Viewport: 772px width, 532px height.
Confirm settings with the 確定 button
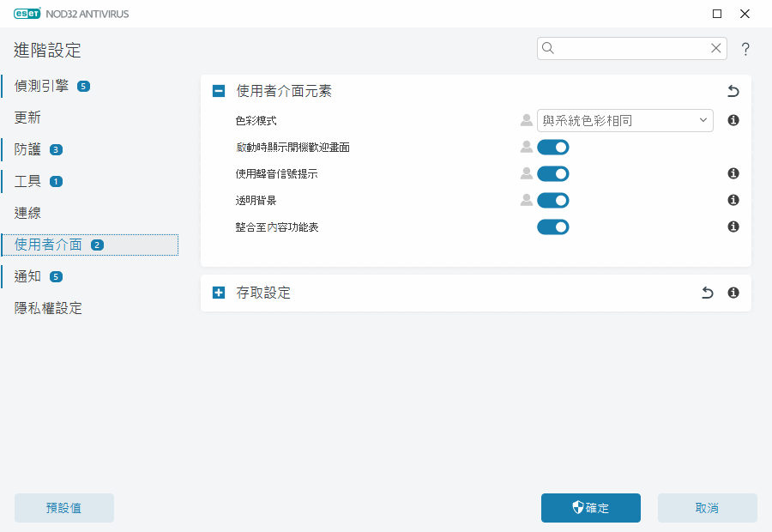pyautogui.click(x=590, y=508)
